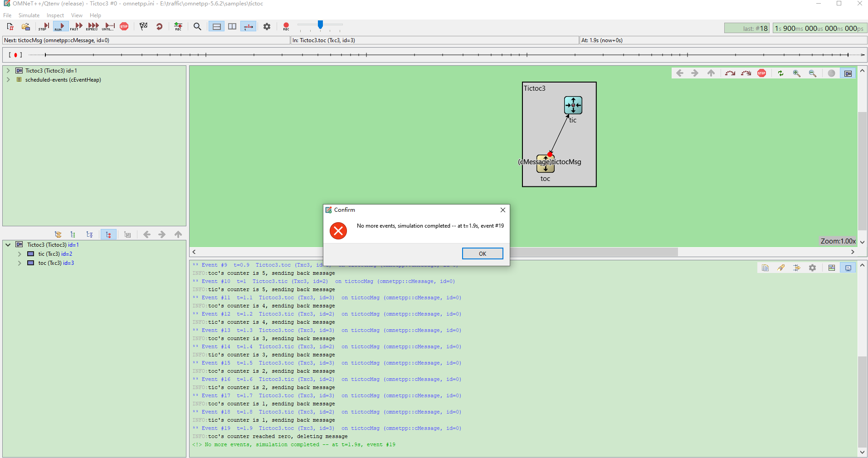Expand the tic (Txc3) id=2 node

[x=20, y=254]
